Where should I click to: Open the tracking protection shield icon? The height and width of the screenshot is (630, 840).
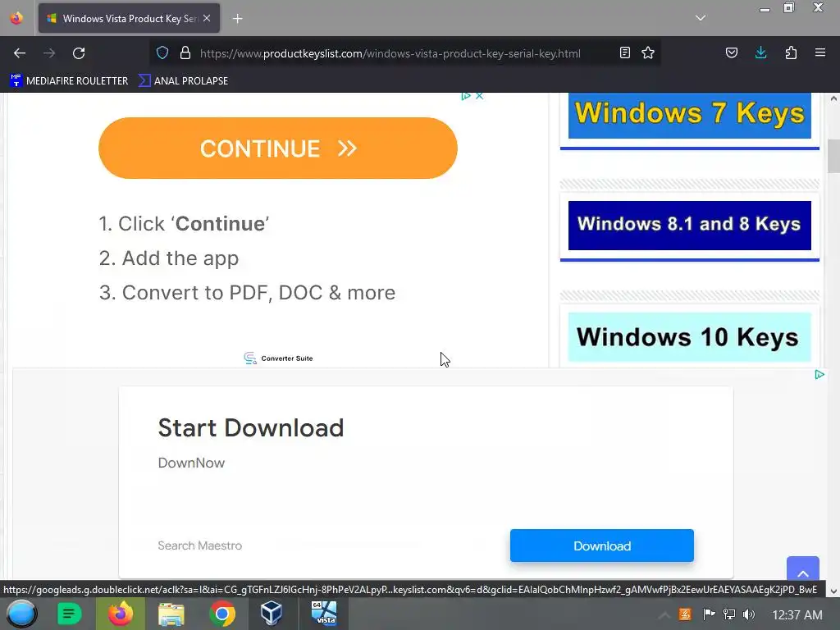point(162,53)
